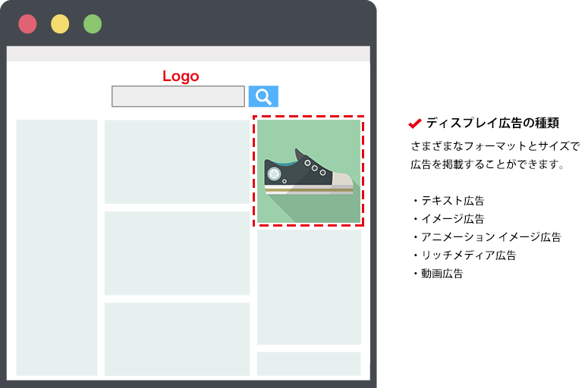Viewport: 588px width, 388px height.
Task: Click the イメージ広告 list item
Action: click(x=453, y=219)
